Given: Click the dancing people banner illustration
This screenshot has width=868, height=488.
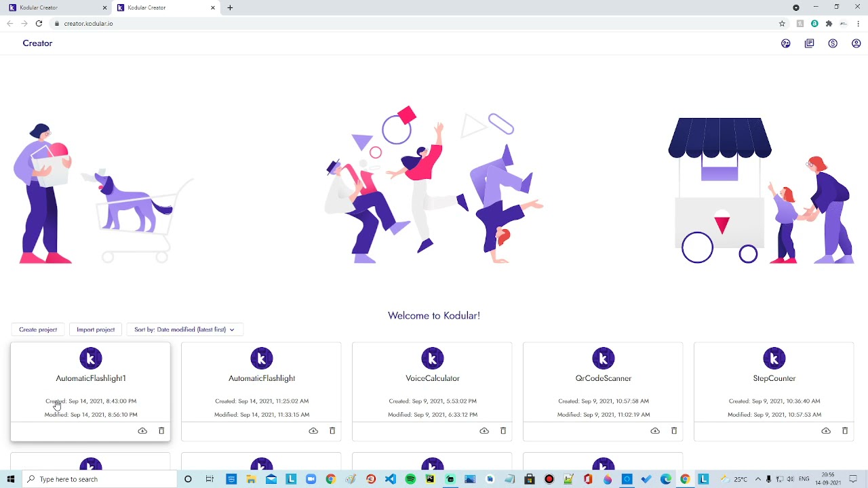Looking at the screenshot, I should click(434, 184).
